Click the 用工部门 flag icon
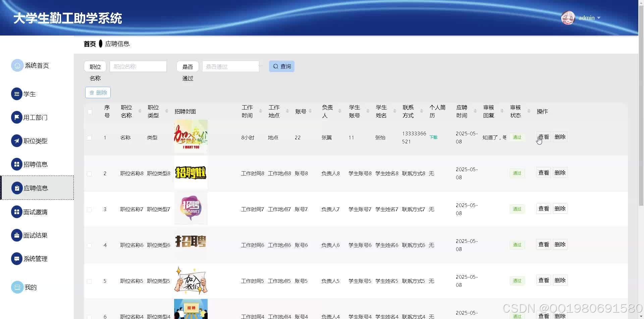The width and height of the screenshot is (644, 319). [x=17, y=117]
